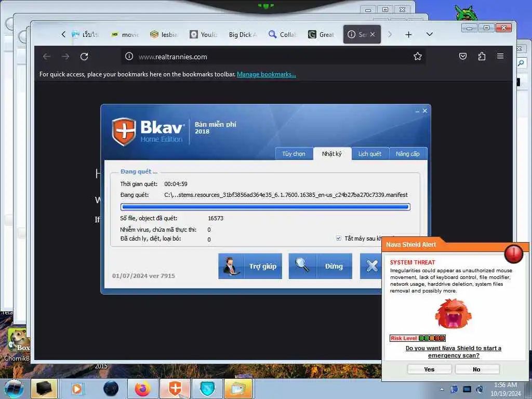532x399 pixels.
Task: Switch to the 'Great' tab
Action: click(322, 35)
